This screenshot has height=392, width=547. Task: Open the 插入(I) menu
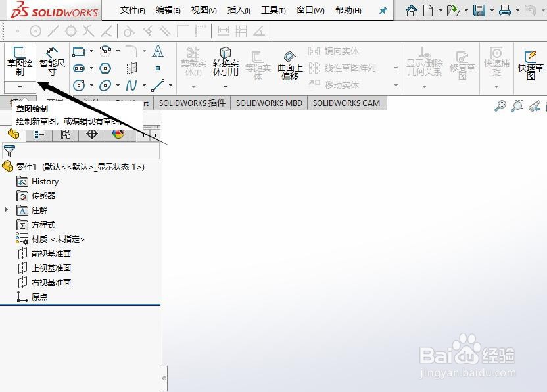pyautogui.click(x=239, y=10)
